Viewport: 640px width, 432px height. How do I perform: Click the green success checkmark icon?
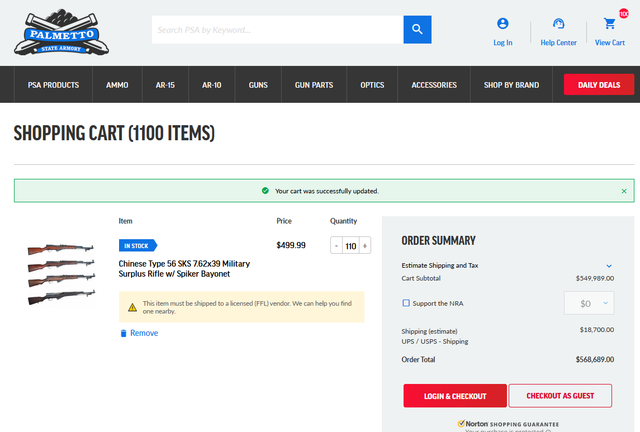tap(265, 191)
